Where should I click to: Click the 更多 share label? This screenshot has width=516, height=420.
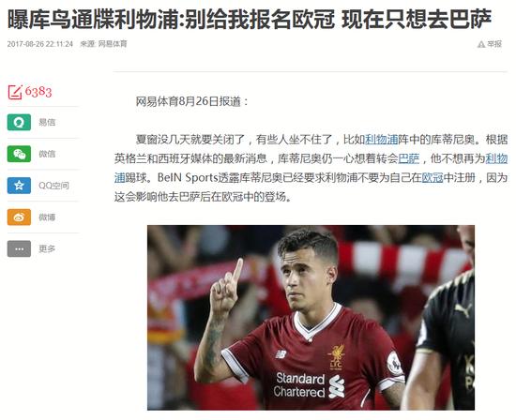click(47, 248)
